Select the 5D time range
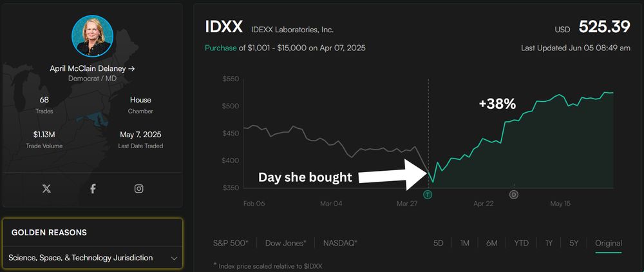 pos(438,243)
